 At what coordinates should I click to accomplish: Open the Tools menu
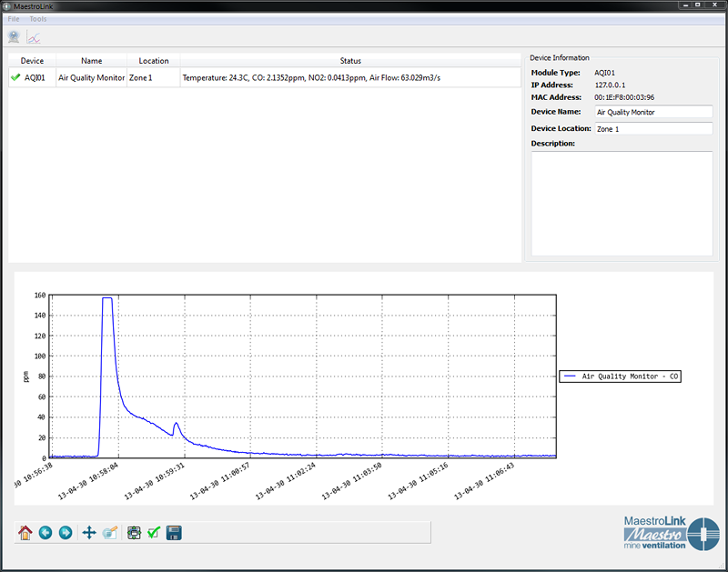click(x=38, y=19)
